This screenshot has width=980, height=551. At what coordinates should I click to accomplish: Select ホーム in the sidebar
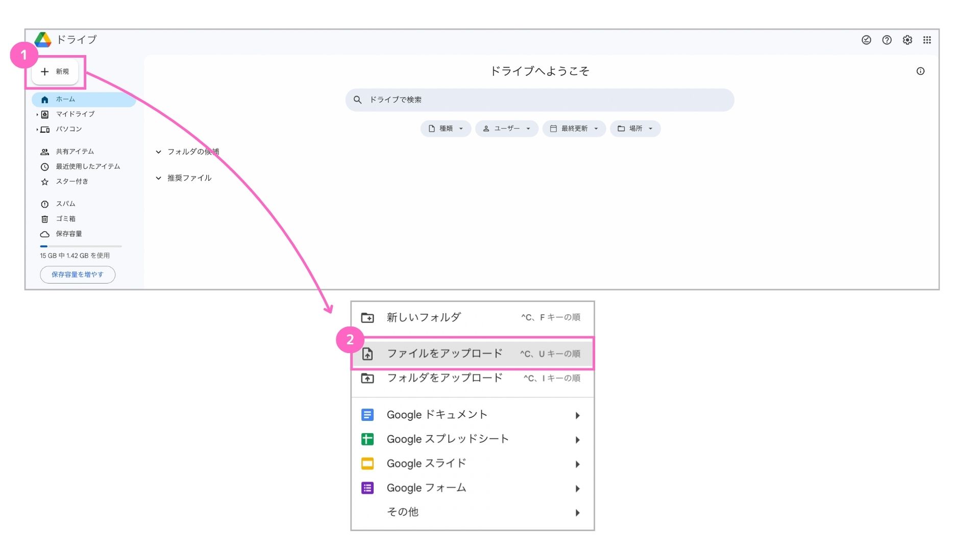coord(84,99)
